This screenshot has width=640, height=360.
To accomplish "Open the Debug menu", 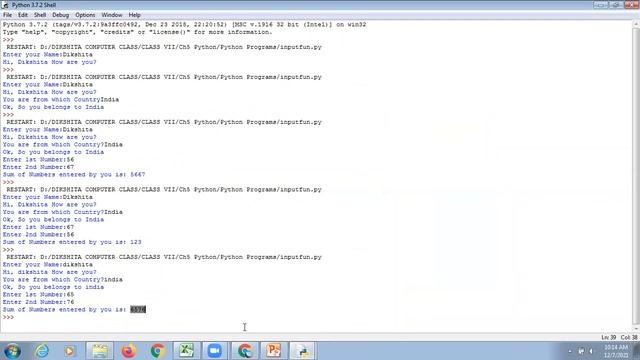I will [x=60, y=15].
